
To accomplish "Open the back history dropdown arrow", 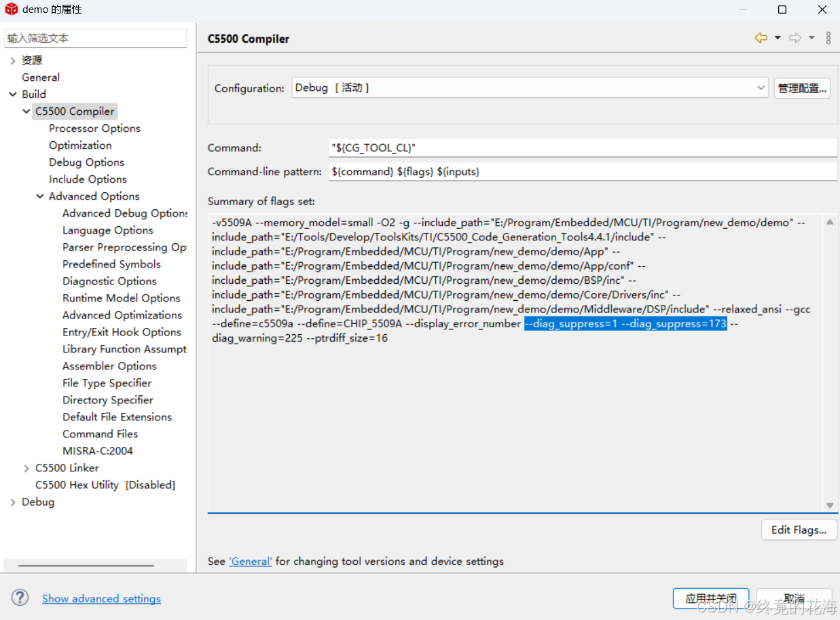I will click(778, 38).
